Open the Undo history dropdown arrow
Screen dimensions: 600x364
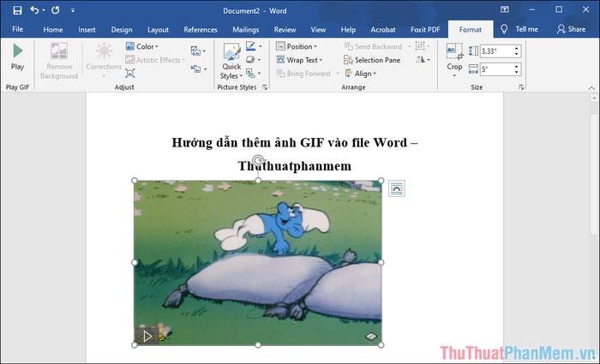point(44,10)
